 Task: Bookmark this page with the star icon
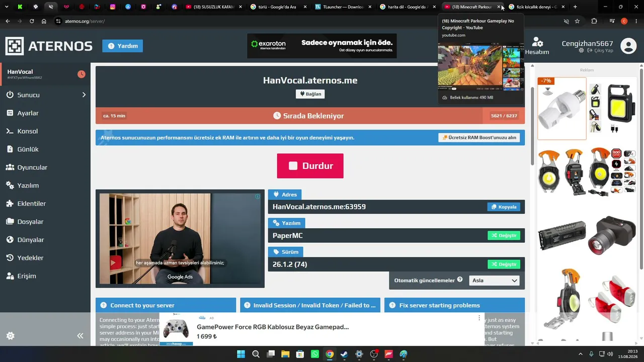pyautogui.click(x=577, y=21)
